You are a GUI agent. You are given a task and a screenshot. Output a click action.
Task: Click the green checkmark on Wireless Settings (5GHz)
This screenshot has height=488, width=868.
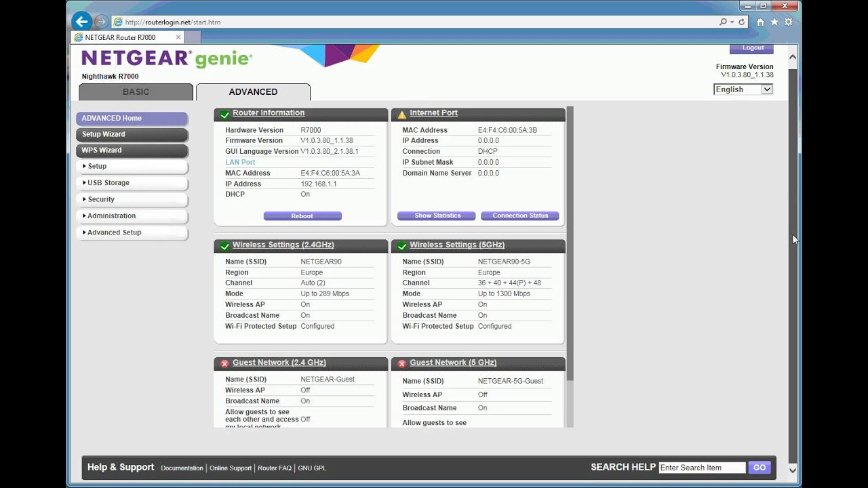[x=401, y=245]
